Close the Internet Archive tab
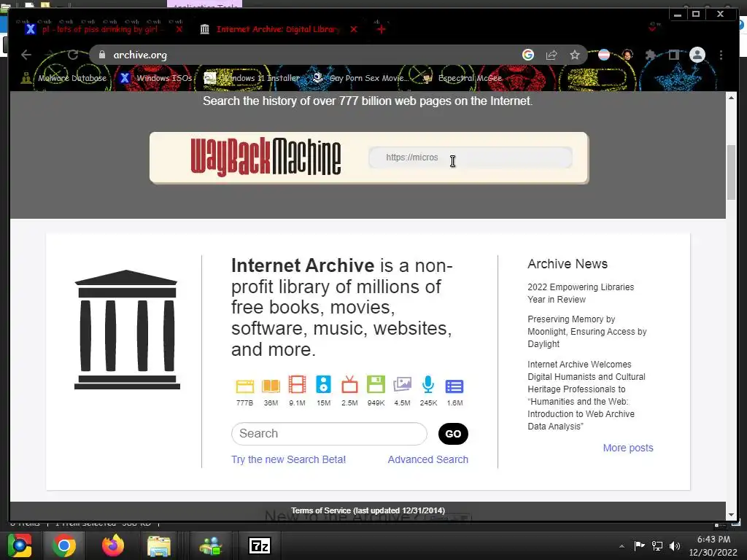 354,29
